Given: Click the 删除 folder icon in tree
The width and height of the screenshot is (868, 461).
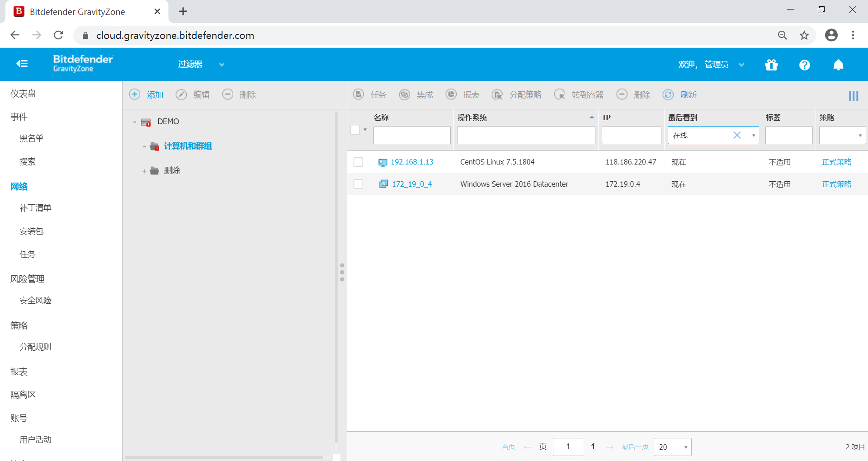Looking at the screenshot, I should [155, 170].
